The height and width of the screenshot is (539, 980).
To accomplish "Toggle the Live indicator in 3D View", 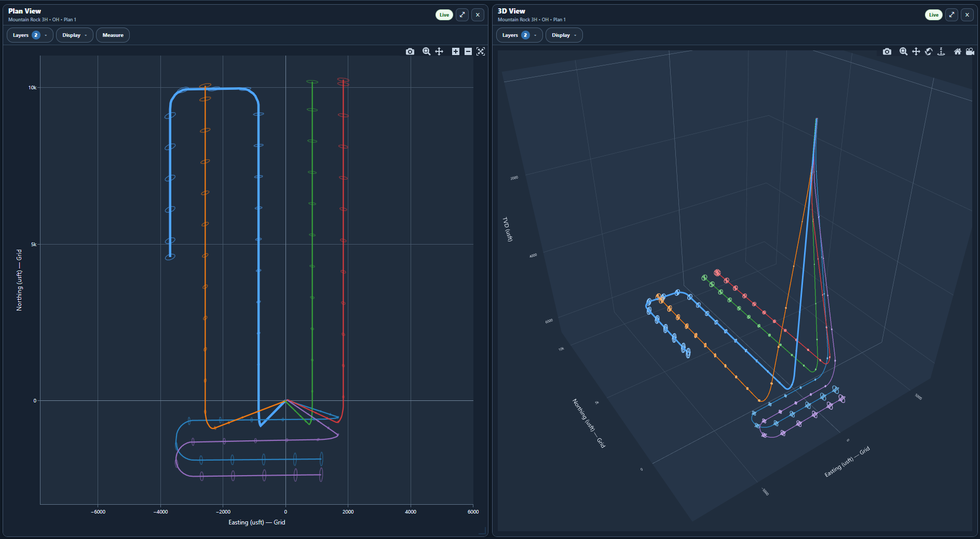I will tap(934, 15).
